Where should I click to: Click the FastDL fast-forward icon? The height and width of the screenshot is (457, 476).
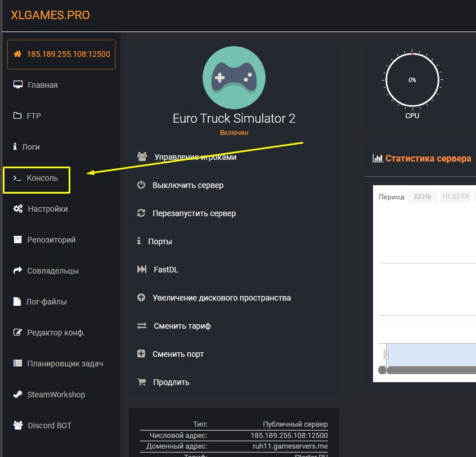pos(142,270)
